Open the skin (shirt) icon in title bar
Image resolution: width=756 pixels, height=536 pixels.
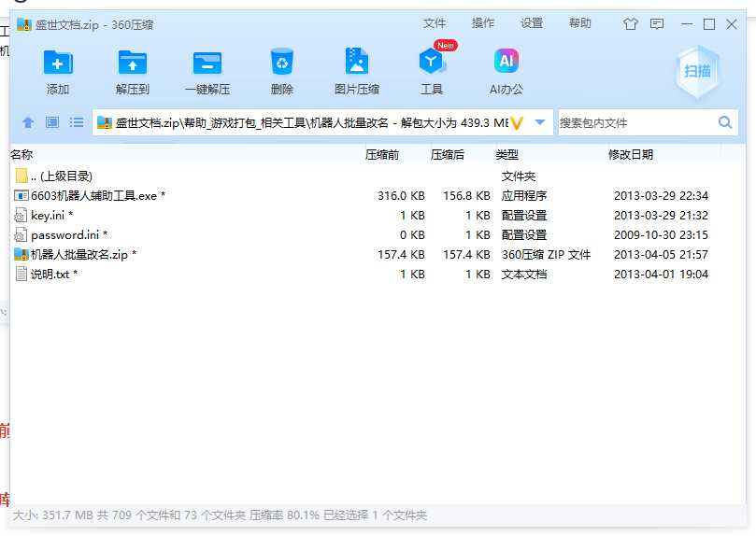pos(630,23)
